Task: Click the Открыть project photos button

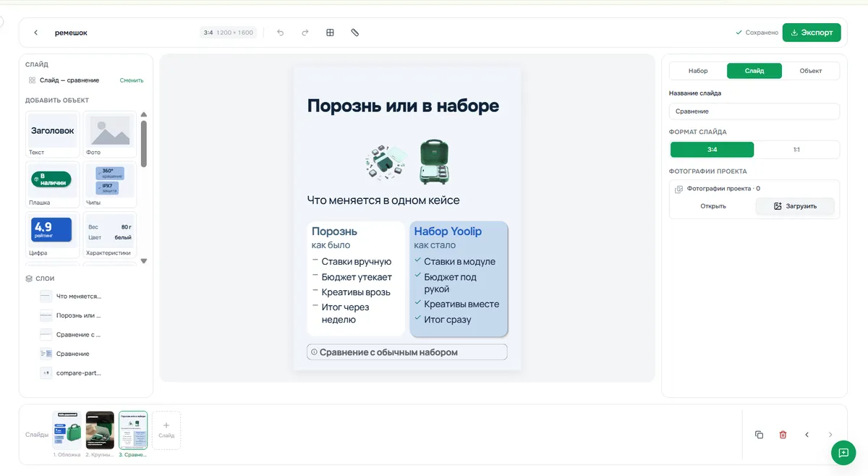Action: pyautogui.click(x=713, y=206)
